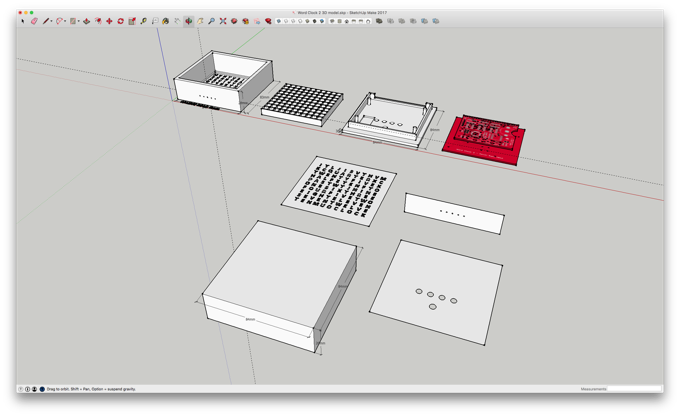
Task: Set the Left standard view
Action: pos(368,21)
